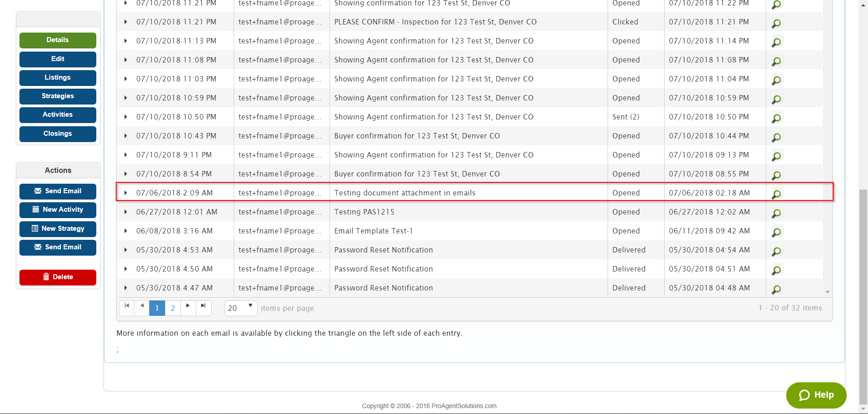The width and height of the screenshot is (868, 414).
Task: Create a New Activity
Action: [58, 210]
